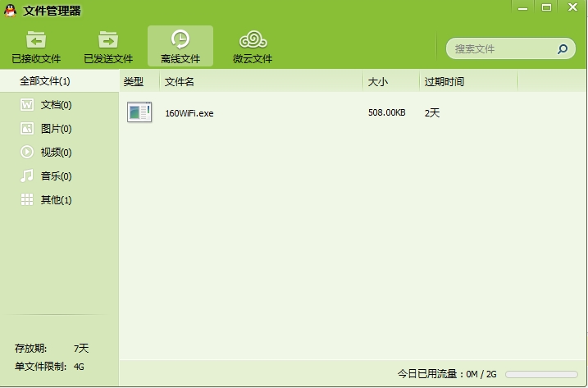The height and width of the screenshot is (388, 588).
Task: Open 微云文件 cloud files
Action: tap(253, 47)
